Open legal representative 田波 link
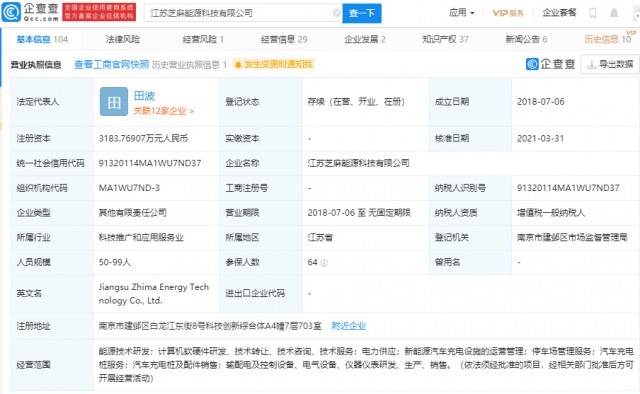Viewport: 640px width, 394px height. (x=144, y=96)
